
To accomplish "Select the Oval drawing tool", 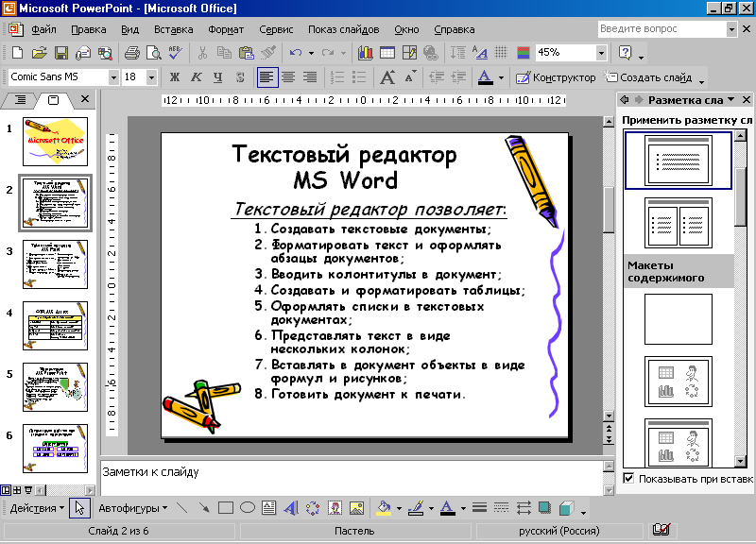I will pyautogui.click(x=248, y=508).
